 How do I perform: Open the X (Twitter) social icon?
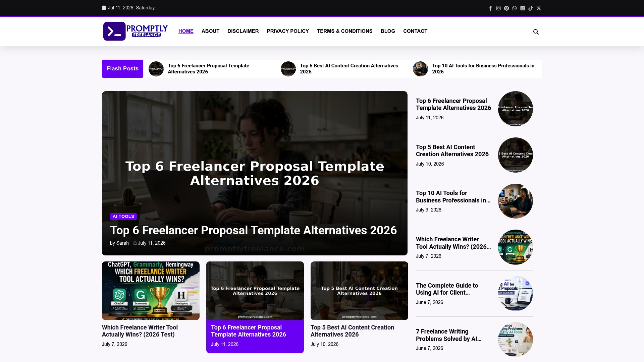pos(539,8)
